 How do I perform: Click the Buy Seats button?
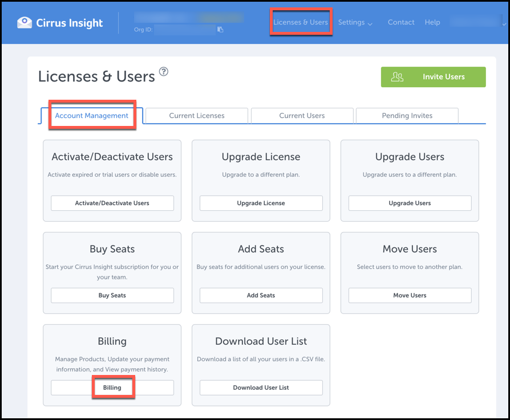[x=112, y=295]
